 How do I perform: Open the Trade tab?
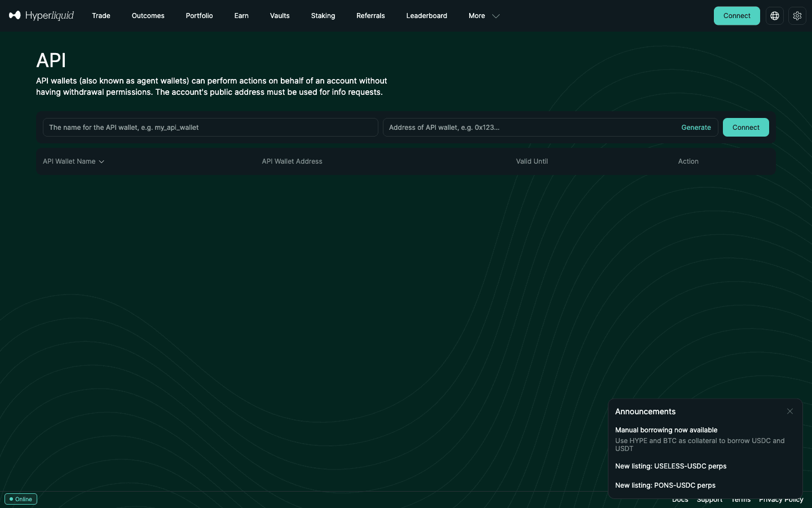pos(101,16)
